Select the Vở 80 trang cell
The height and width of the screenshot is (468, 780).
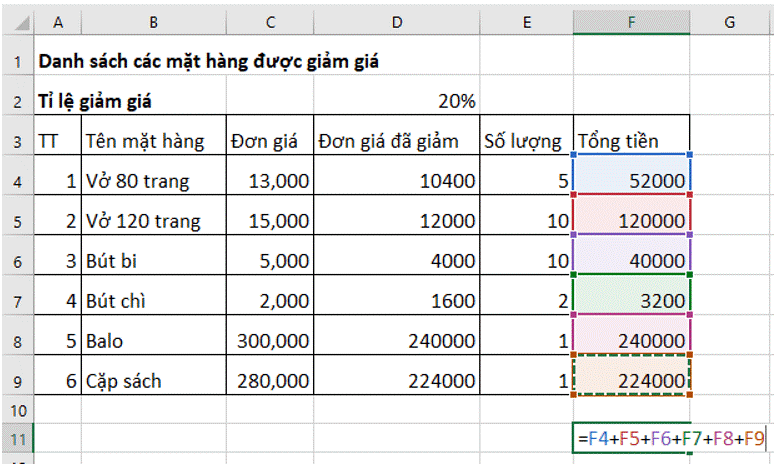tap(154, 181)
